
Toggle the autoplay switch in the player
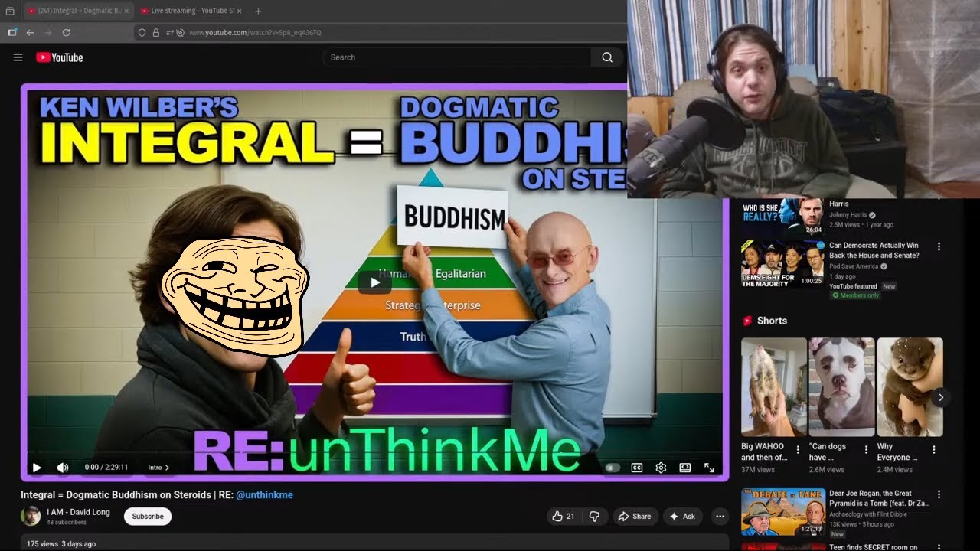click(612, 468)
